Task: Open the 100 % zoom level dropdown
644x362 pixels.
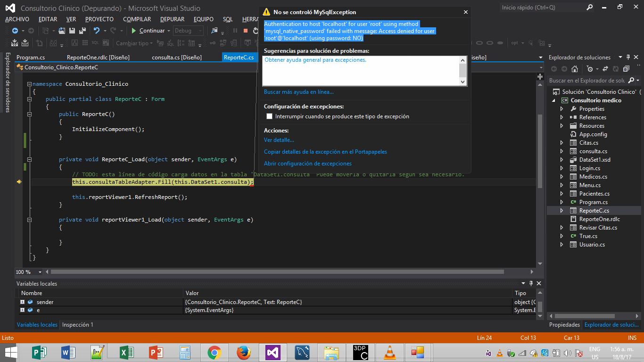Action: point(40,272)
